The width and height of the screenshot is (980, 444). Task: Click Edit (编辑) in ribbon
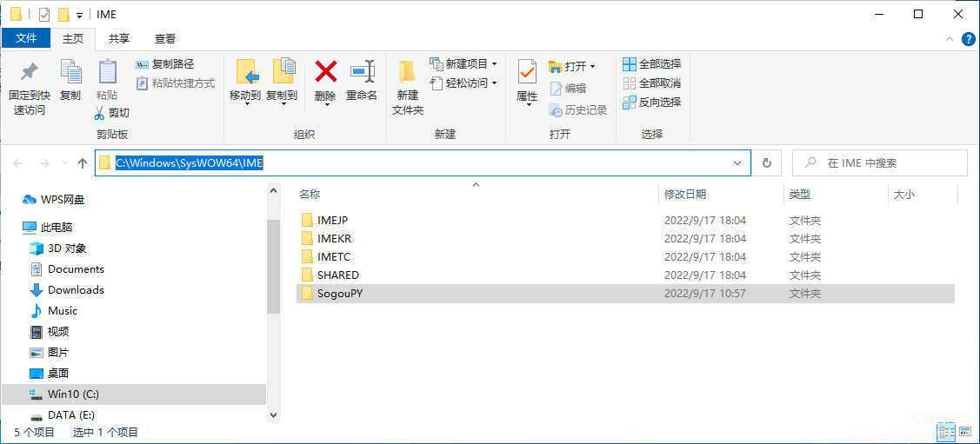[x=568, y=88]
